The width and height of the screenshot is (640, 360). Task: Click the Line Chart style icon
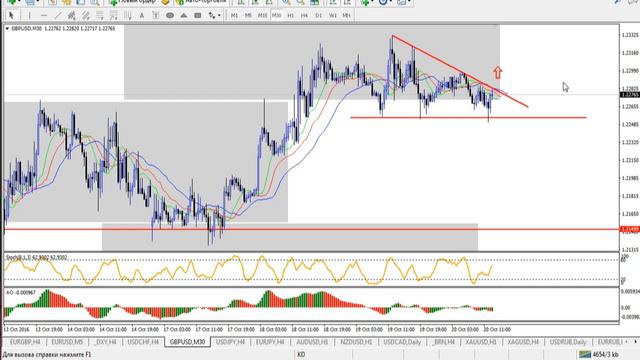pos(269,2)
